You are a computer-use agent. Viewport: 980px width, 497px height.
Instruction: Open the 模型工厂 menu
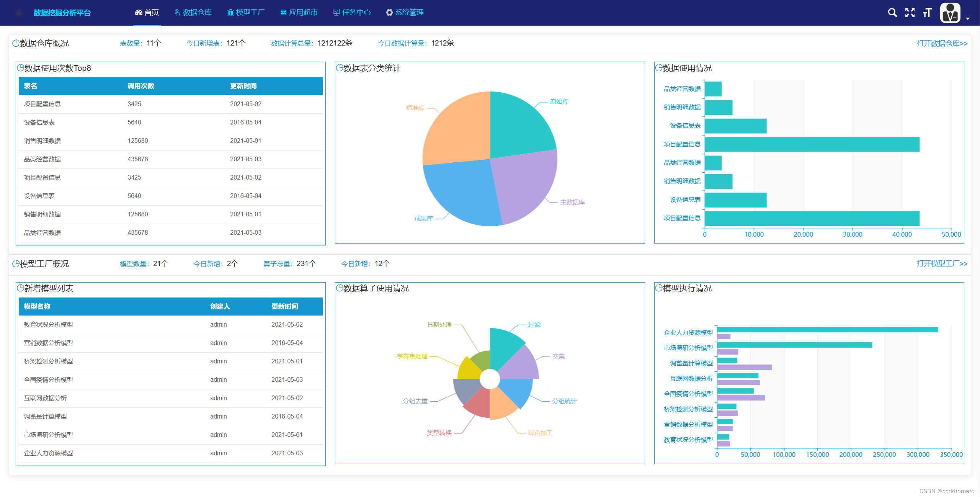point(246,13)
